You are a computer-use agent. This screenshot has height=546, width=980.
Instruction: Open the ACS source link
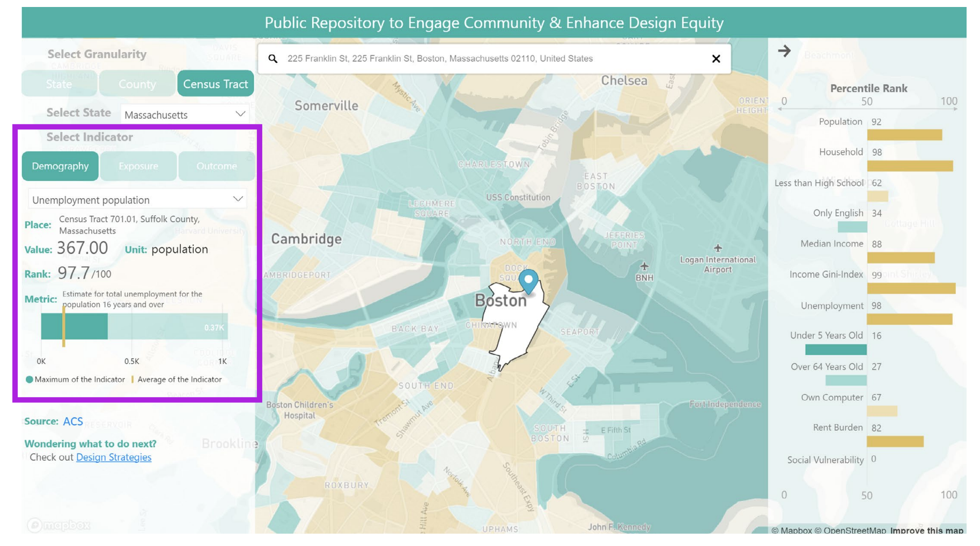(73, 421)
